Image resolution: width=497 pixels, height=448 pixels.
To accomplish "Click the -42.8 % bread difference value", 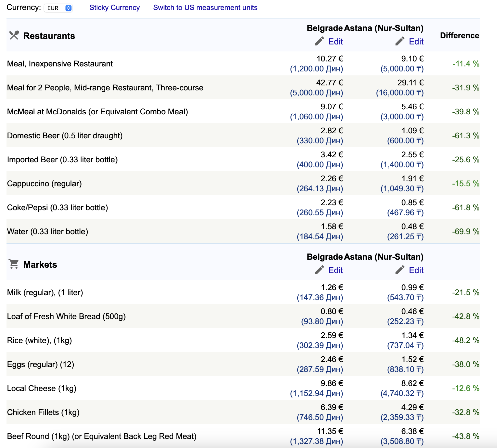I will (x=466, y=316).
